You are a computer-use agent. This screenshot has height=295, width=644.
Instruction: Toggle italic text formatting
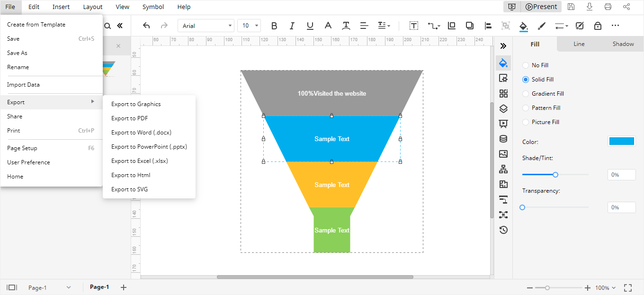[x=292, y=26]
